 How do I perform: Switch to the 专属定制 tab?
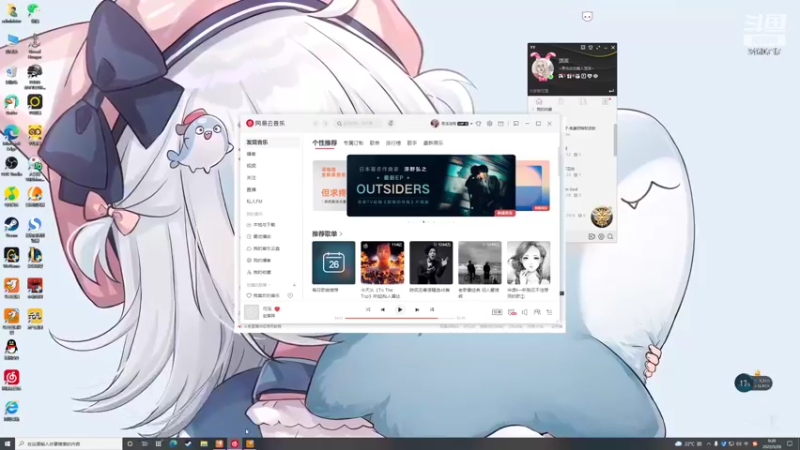coord(353,143)
